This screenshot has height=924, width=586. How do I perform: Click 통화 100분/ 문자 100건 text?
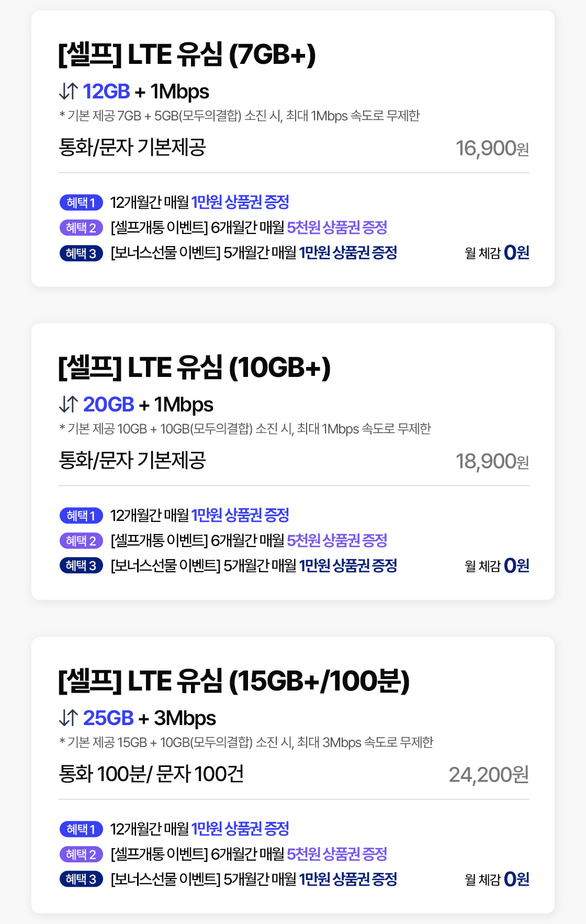[151, 774]
